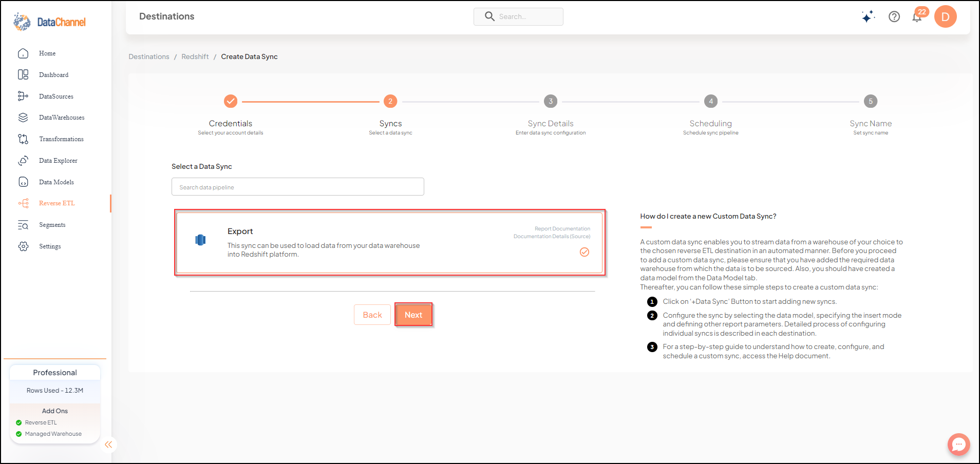Open Home in the sidebar
Screen dimensions: 980x464
point(47,53)
